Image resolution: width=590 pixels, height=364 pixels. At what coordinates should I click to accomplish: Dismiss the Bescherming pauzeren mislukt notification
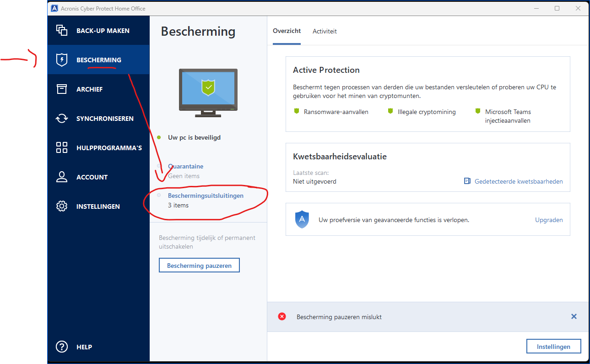point(574,316)
